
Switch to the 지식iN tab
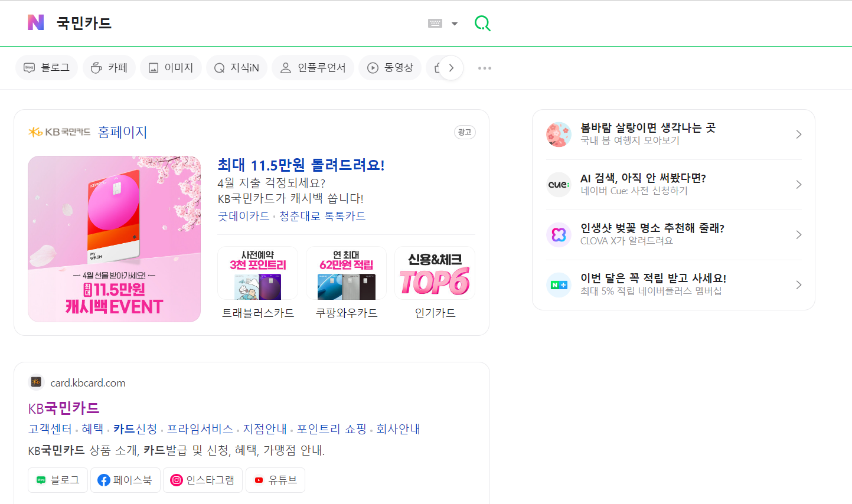[237, 68]
